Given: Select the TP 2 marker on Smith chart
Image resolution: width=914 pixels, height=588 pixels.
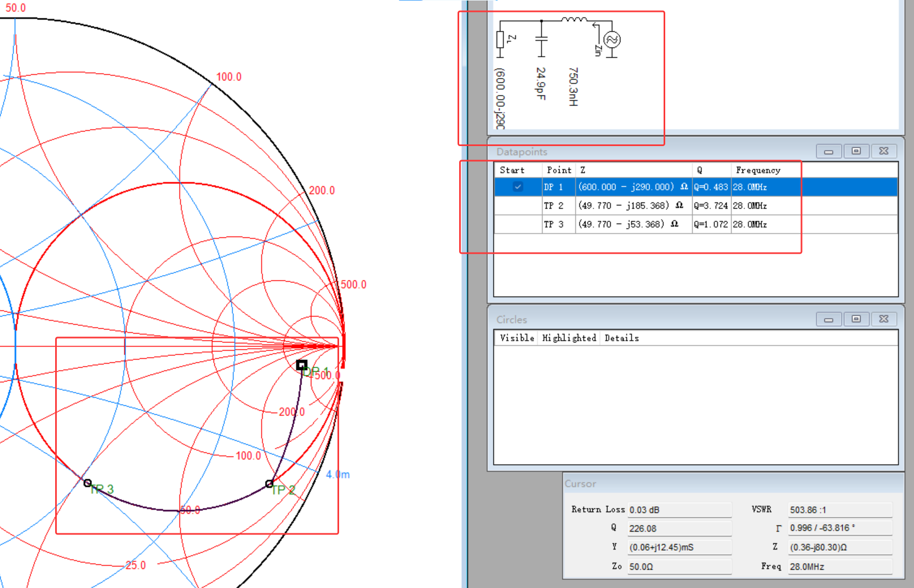Looking at the screenshot, I should click(269, 484).
